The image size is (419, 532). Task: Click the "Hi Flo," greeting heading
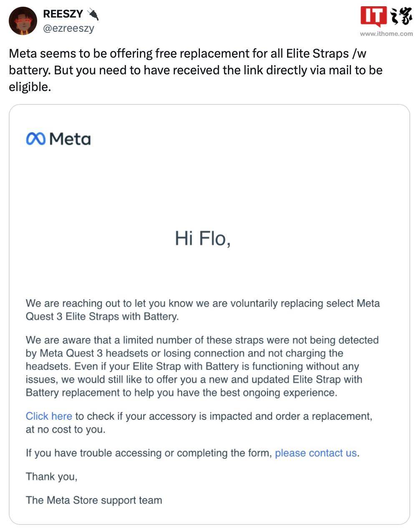click(x=203, y=238)
